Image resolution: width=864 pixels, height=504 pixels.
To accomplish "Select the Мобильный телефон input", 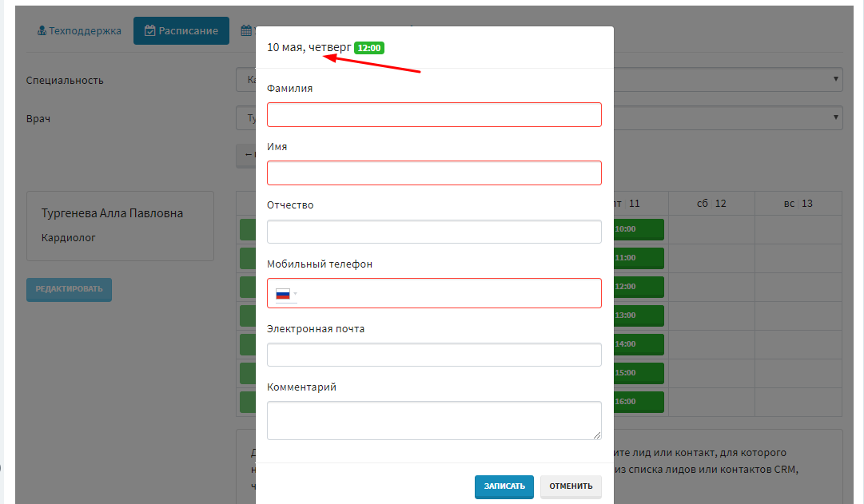I will tap(450, 294).
